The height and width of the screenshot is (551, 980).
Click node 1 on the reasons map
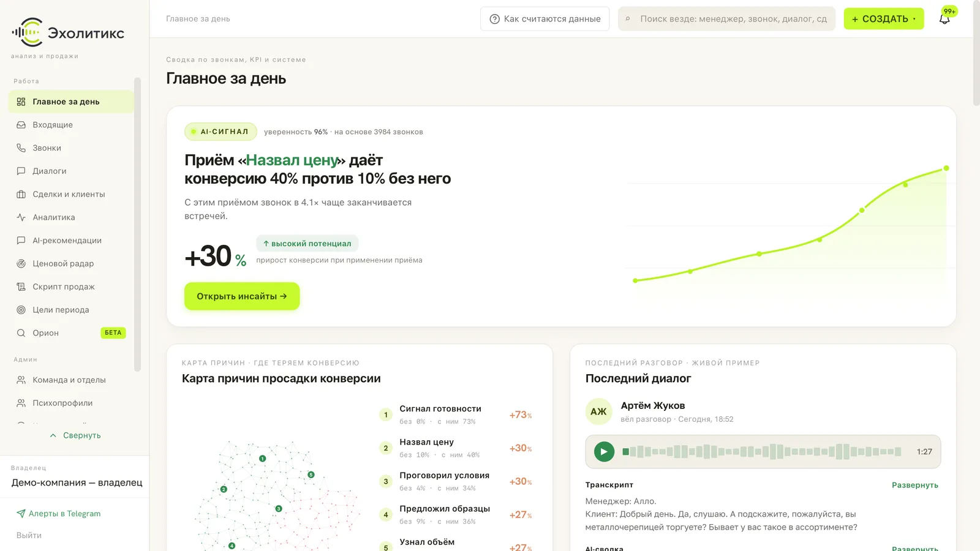(263, 459)
